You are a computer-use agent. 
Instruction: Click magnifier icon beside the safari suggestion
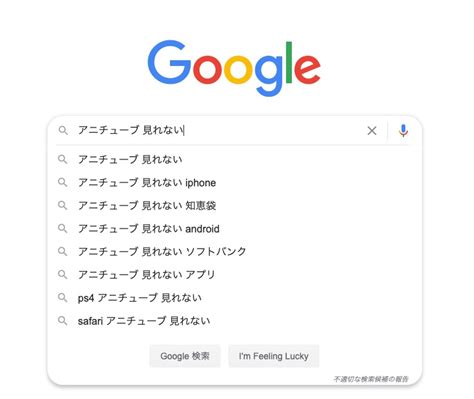coord(63,321)
